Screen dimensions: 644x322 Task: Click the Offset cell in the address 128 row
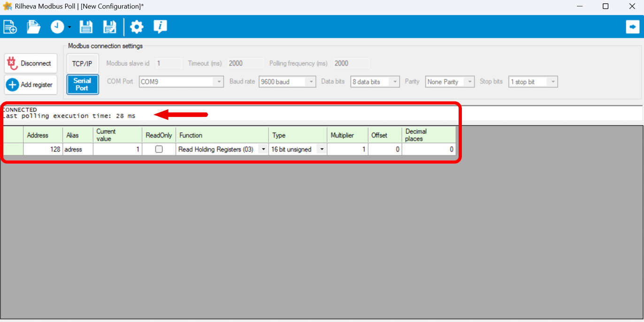tap(385, 149)
